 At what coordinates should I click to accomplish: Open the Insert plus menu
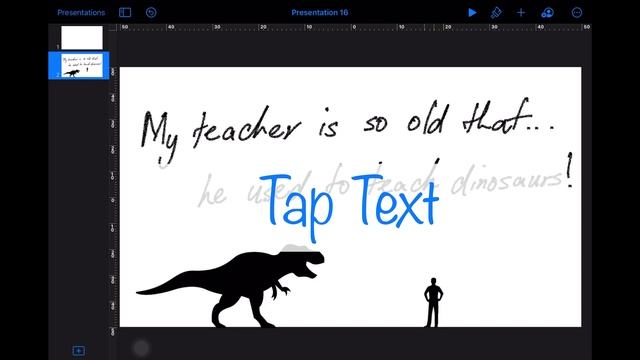pos(521,13)
